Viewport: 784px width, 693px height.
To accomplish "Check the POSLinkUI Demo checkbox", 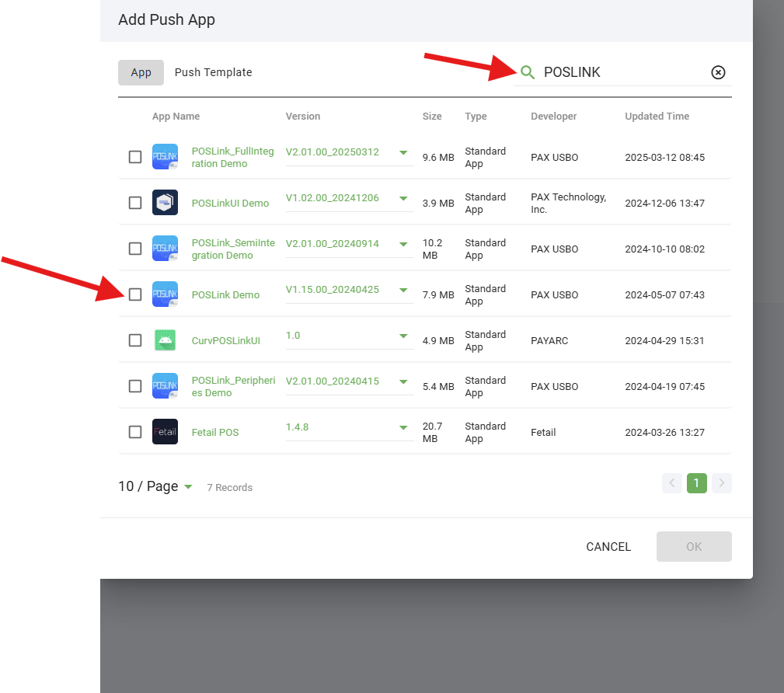I will pyautogui.click(x=135, y=203).
